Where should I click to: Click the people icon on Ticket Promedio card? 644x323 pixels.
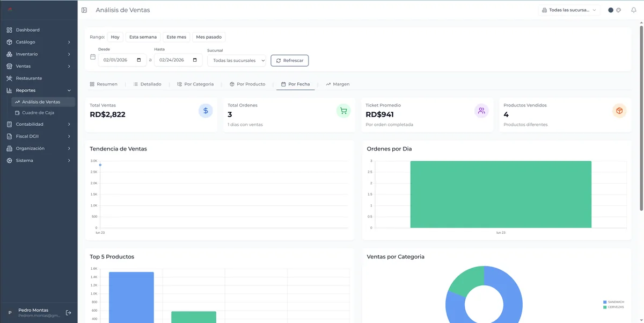(481, 111)
